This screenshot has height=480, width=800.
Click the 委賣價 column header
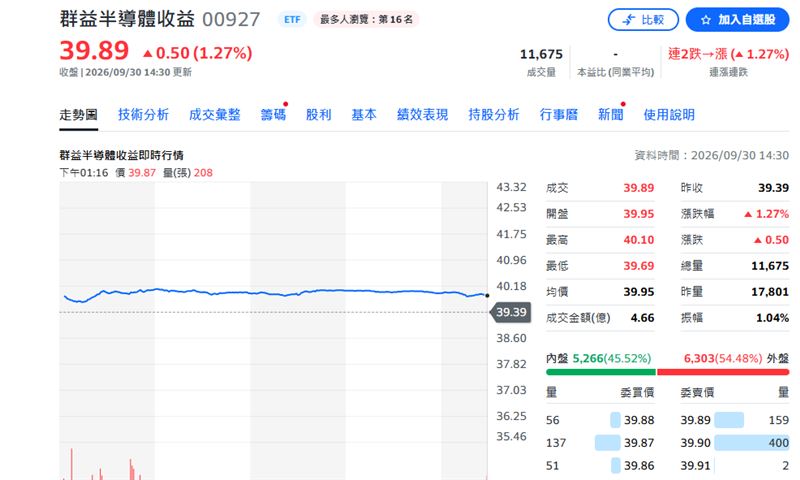coord(697,392)
